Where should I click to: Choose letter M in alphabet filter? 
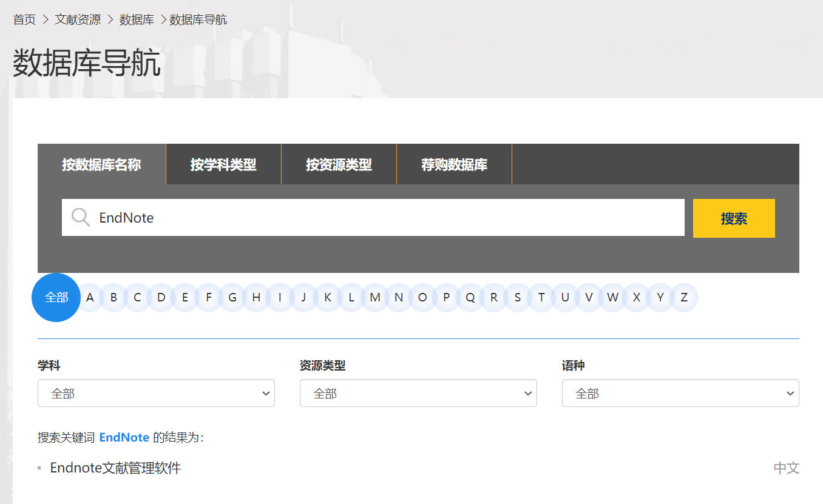click(x=375, y=297)
